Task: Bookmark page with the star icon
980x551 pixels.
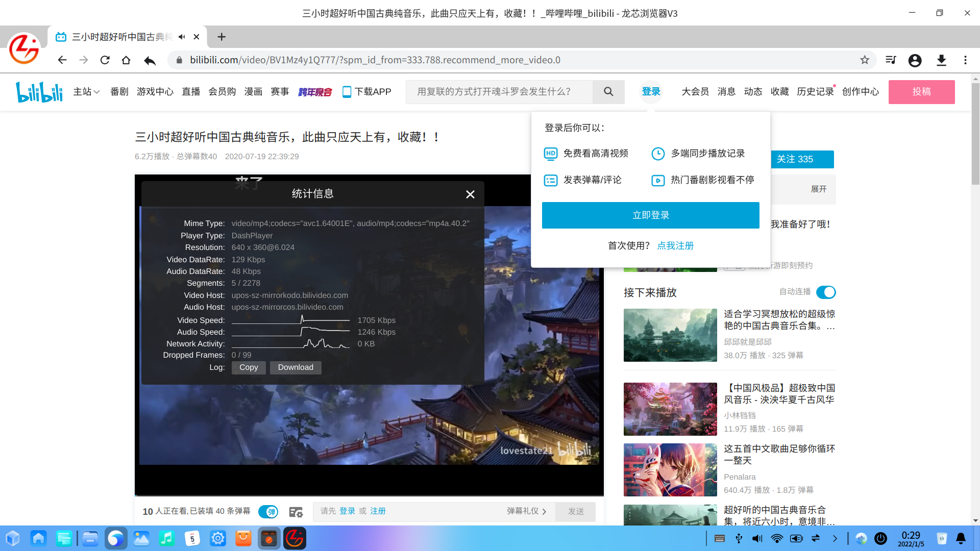Action: [865, 60]
